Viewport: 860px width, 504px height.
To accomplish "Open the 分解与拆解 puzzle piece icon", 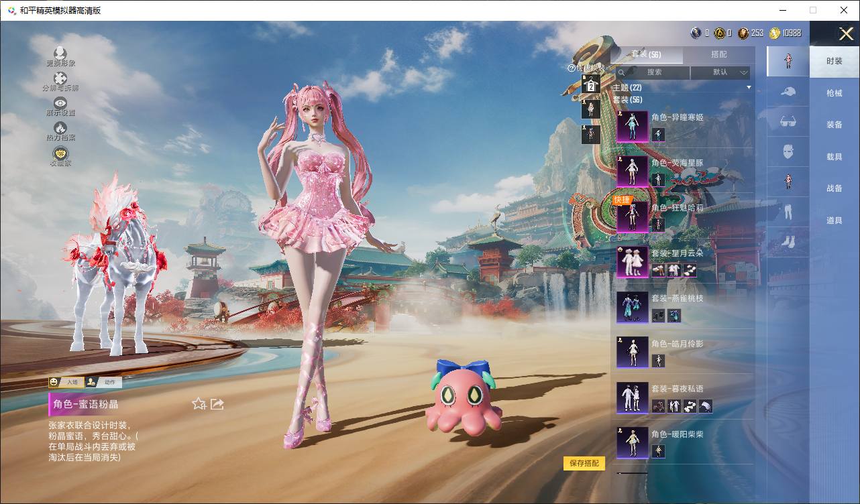I will pyautogui.click(x=60, y=78).
